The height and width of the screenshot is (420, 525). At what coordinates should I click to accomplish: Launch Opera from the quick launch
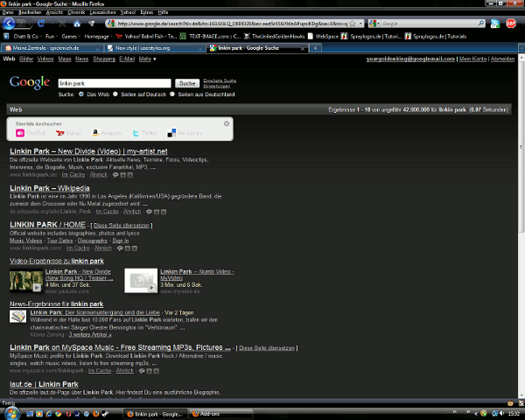tap(68, 414)
